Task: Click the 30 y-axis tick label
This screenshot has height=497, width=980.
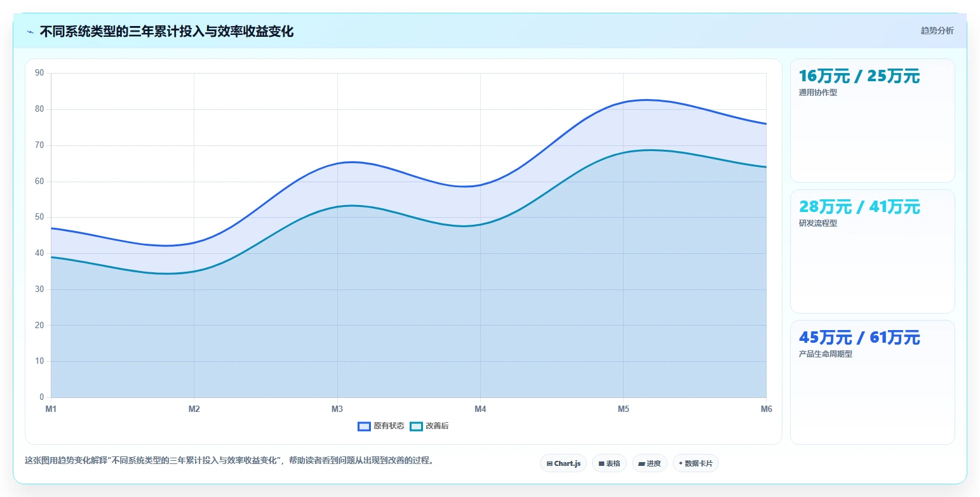Action: coord(39,289)
